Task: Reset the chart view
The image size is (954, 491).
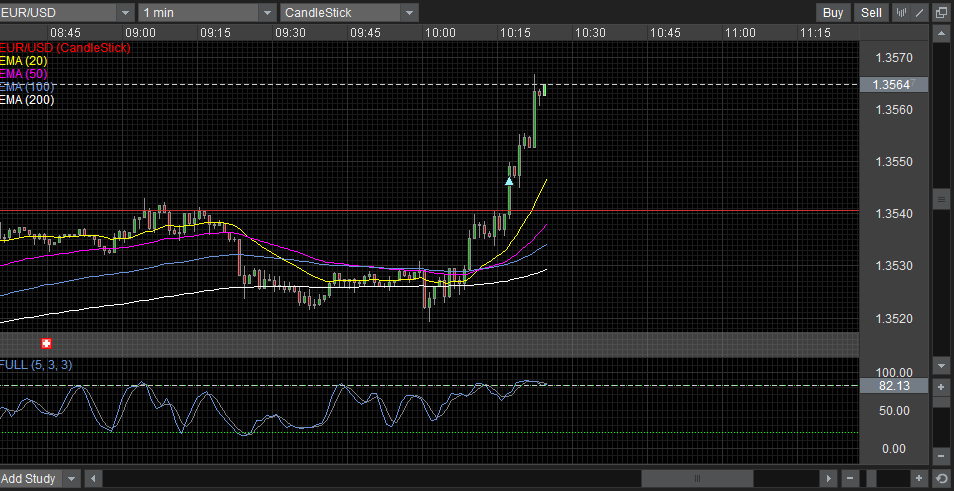Action: (x=942, y=478)
